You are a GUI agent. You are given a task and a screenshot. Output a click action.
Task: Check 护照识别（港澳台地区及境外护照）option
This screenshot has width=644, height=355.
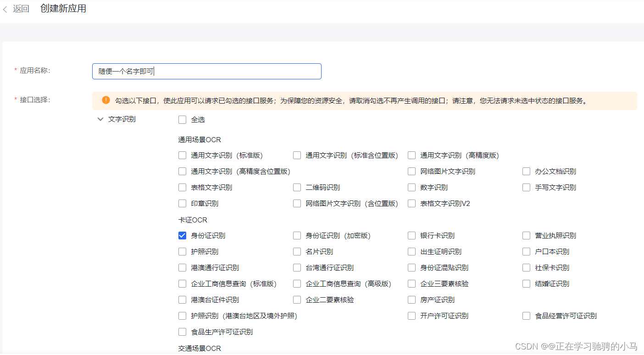pos(182,316)
